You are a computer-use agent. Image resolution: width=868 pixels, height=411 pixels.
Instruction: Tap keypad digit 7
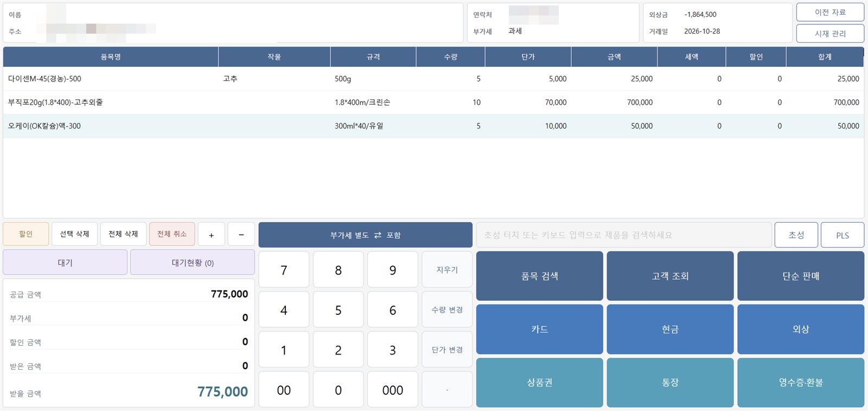coord(284,270)
